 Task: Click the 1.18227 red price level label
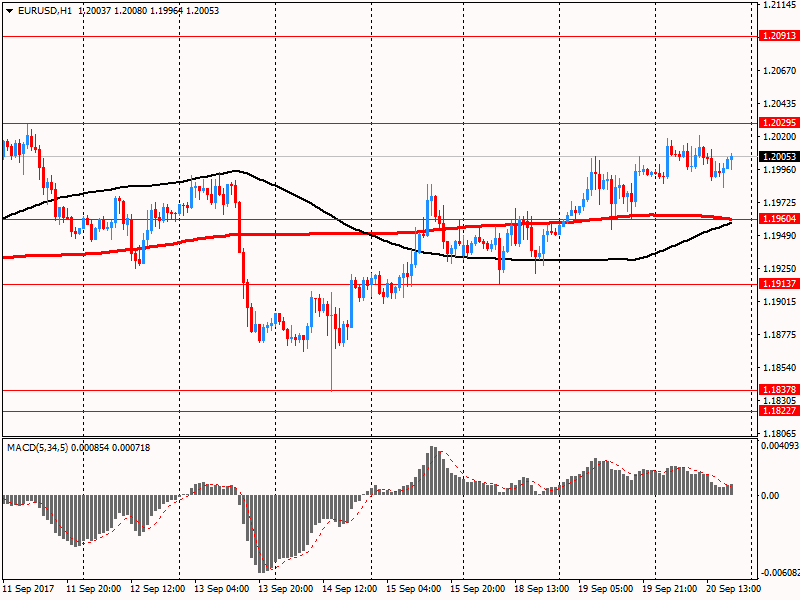[779, 411]
